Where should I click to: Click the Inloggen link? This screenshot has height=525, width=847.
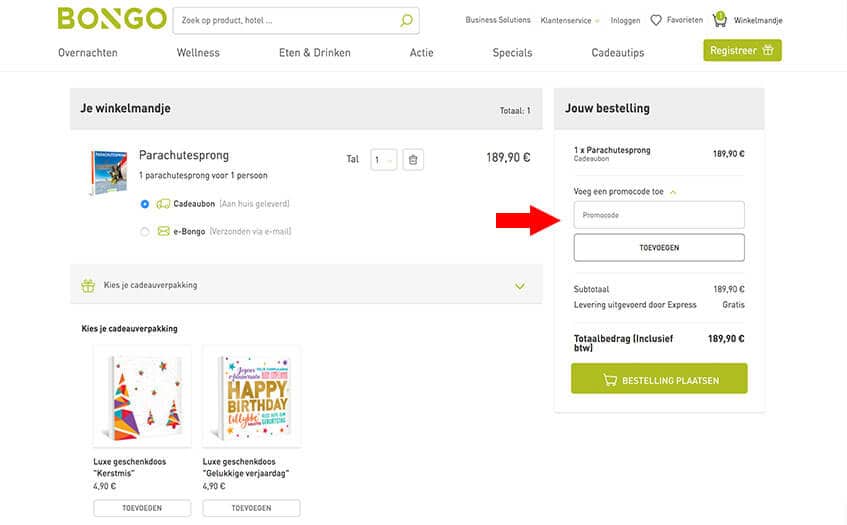point(625,20)
